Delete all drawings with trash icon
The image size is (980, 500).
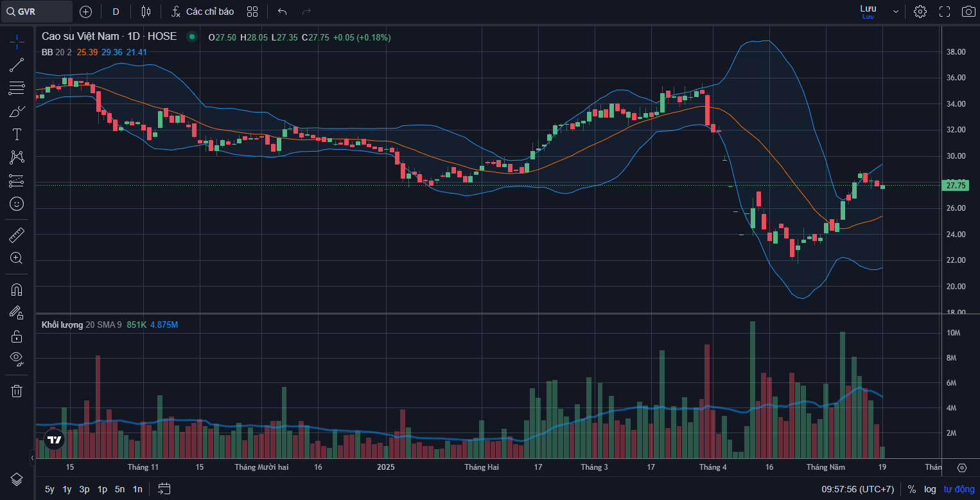17,391
